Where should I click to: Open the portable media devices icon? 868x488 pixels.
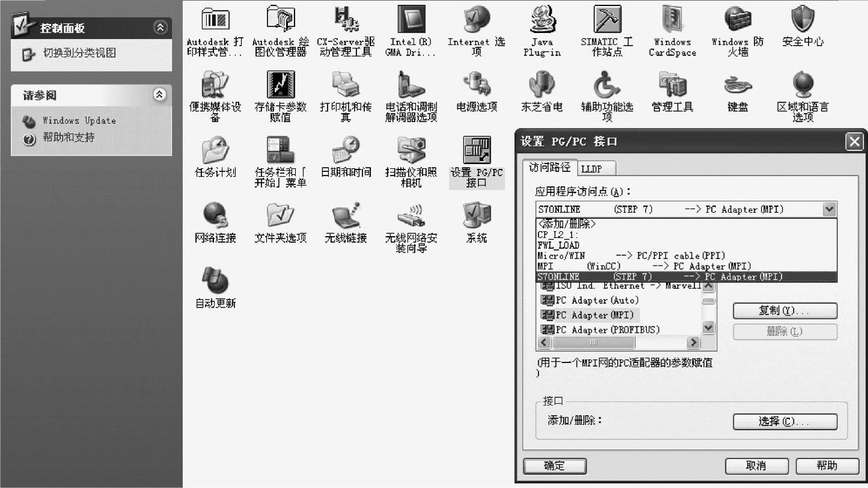pyautogui.click(x=215, y=85)
